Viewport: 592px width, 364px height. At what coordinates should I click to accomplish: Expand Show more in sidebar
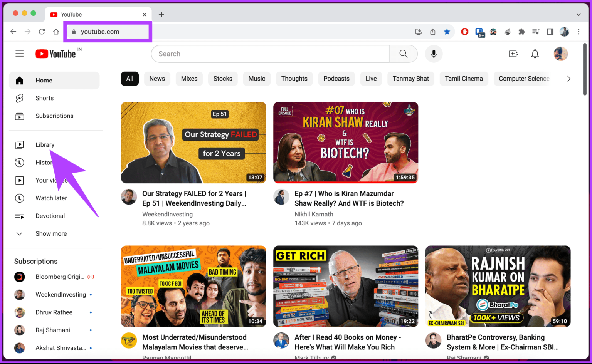point(51,234)
